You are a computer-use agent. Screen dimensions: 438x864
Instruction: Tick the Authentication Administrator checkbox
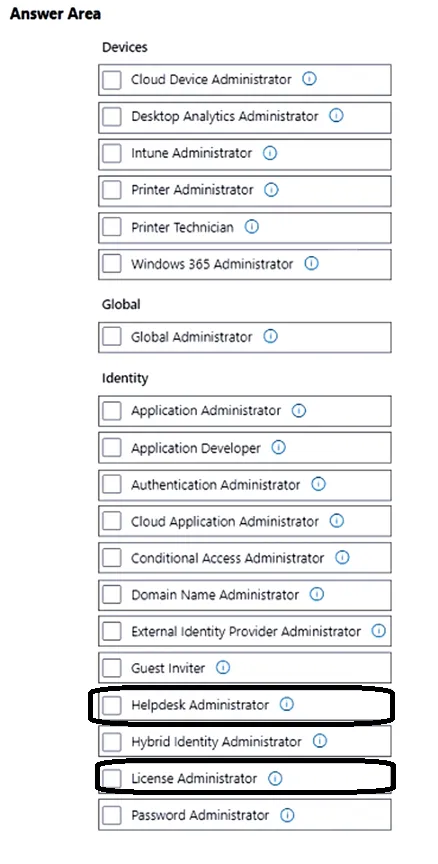coord(112,484)
